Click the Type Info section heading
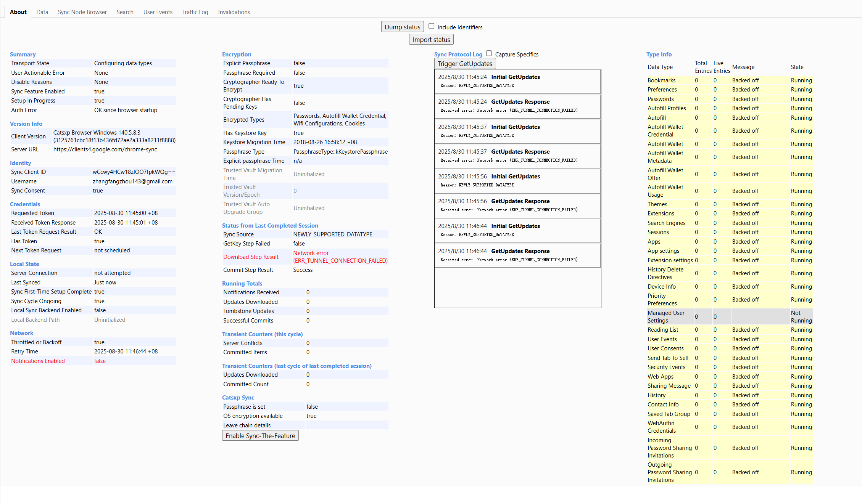This screenshot has width=862, height=504. point(659,55)
